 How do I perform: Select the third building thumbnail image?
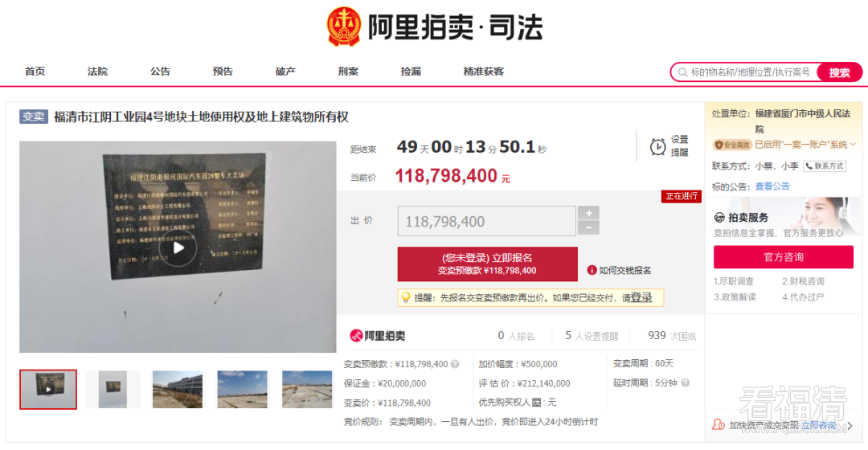point(178,389)
